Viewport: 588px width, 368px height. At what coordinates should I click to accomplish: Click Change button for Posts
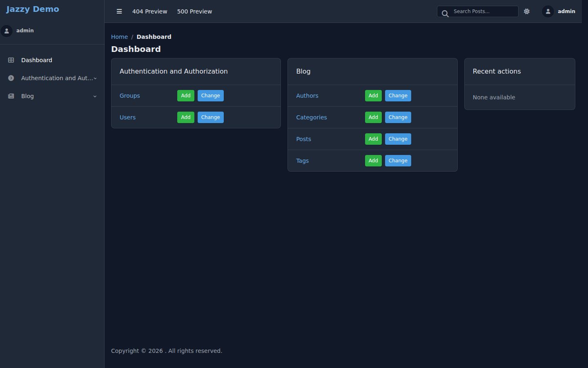tap(398, 139)
